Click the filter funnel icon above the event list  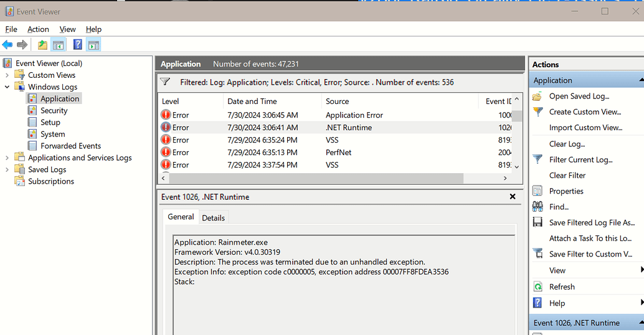click(x=165, y=82)
